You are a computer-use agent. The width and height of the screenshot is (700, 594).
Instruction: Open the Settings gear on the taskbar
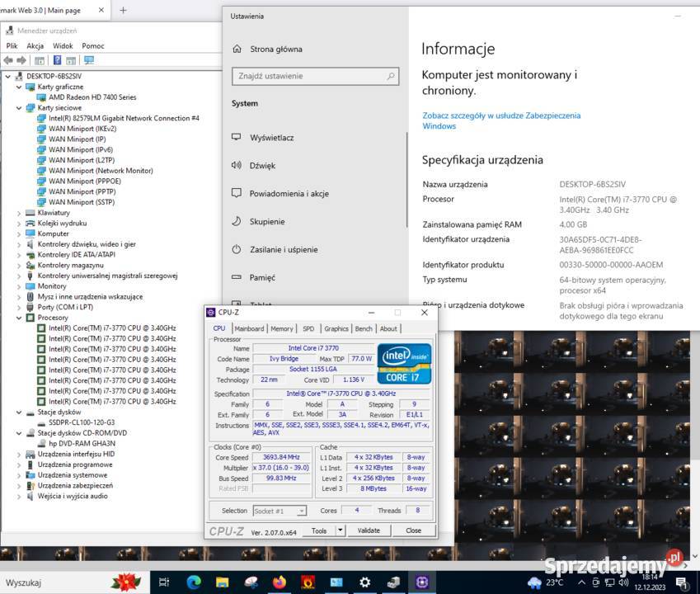[364, 582]
